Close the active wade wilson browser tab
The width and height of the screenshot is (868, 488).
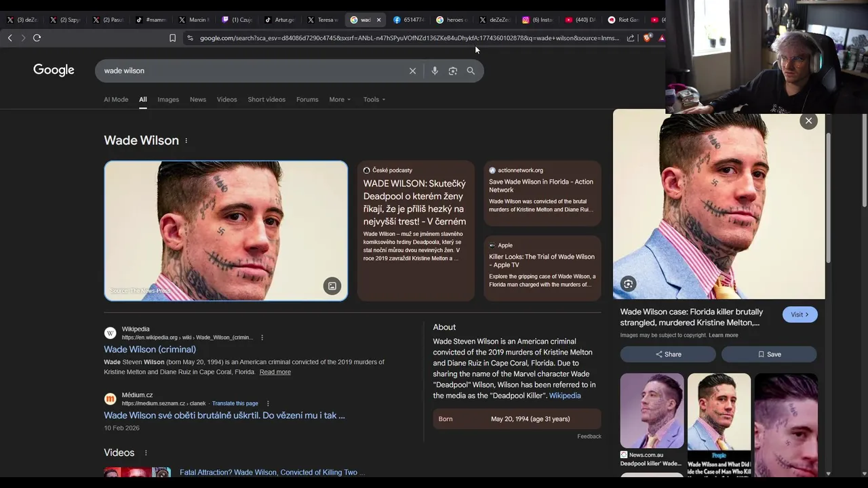tap(378, 20)
